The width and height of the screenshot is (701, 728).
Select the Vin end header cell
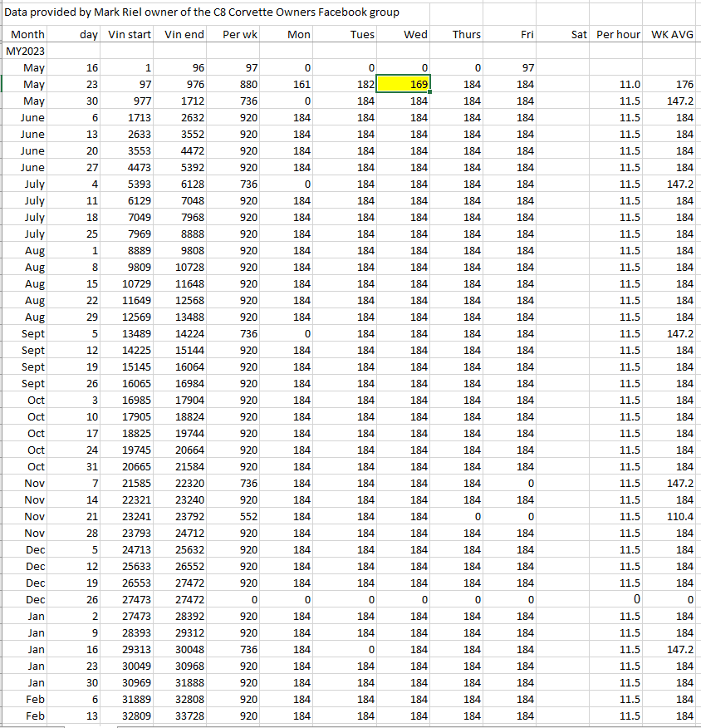coord(184,34)
